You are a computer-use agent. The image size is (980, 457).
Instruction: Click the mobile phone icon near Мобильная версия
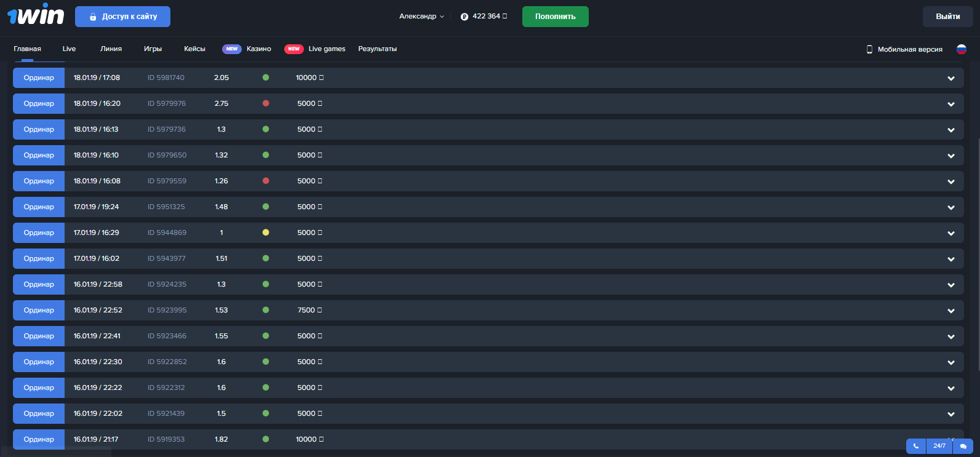coord(869,49)
